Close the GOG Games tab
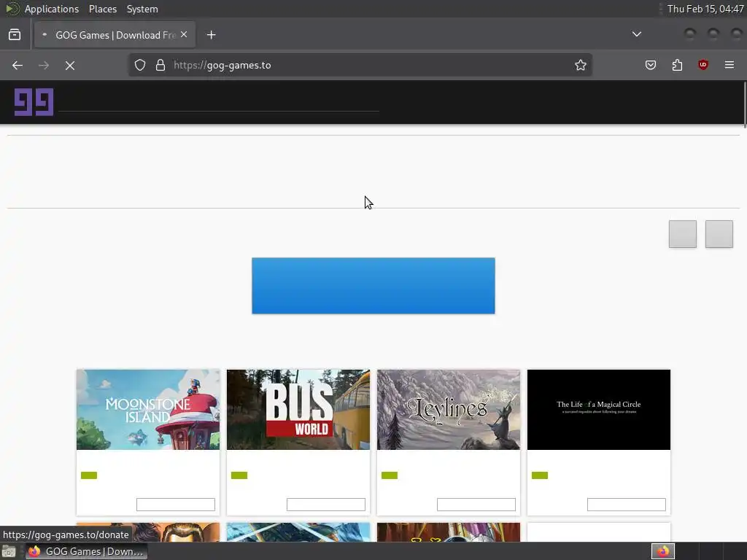This screenshot has width=747, height=560. click(x=184, y=35)
